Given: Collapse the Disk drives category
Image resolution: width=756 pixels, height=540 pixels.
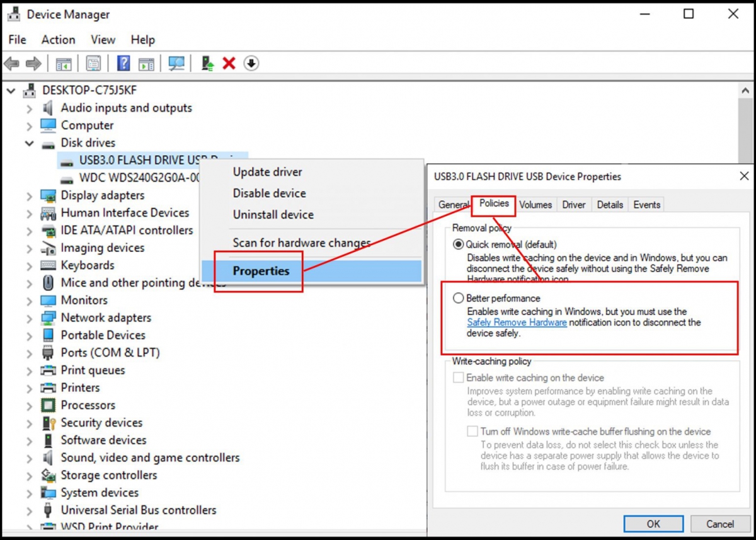Looking at the screenshot, I should 29,144.
